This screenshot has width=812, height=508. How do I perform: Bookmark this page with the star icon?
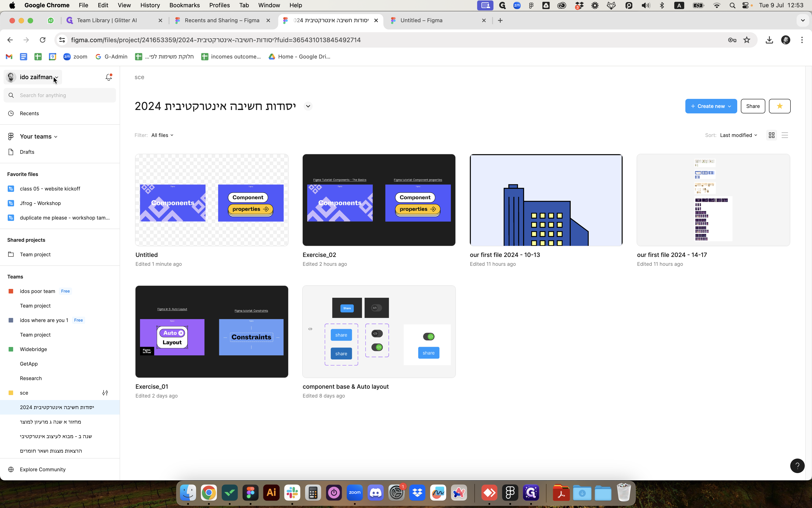(747, 40)
